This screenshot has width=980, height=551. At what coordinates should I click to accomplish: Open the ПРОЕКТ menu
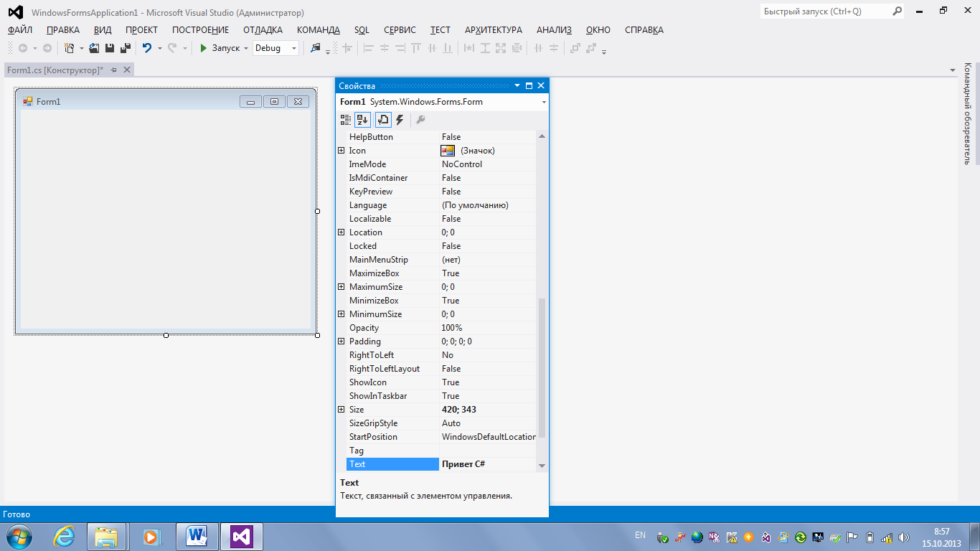[141, 30]
